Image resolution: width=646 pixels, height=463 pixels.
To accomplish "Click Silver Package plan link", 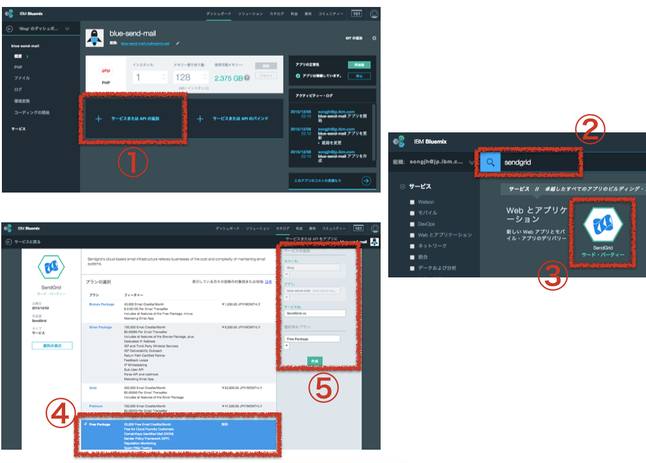I will tap(101, 327).
